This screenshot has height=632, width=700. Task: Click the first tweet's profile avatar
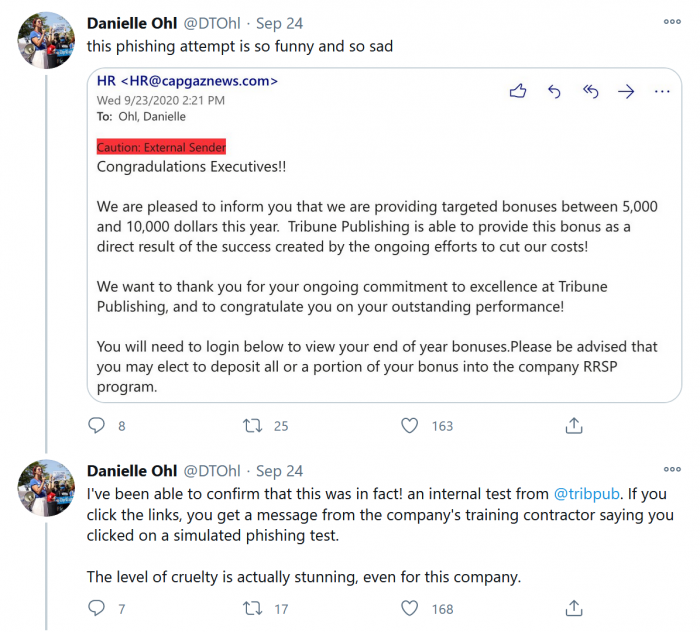click(x=46, y=41)
